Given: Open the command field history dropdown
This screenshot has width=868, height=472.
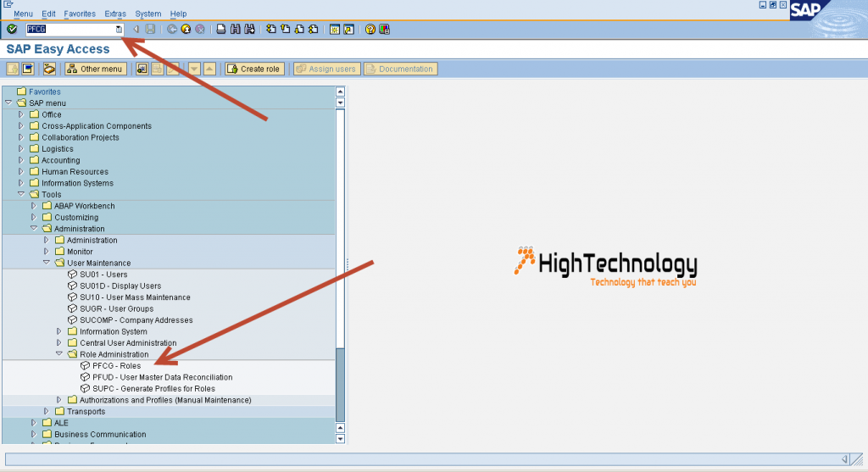Looking at the screenshot, I should pyautogui.click(x=119, y=30).
